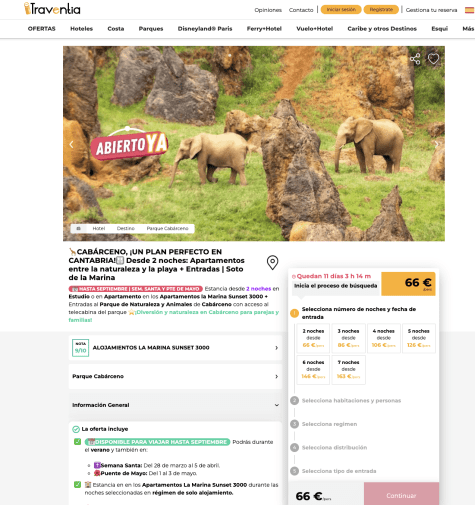Go to Traventia home via logo

point(52,9)
